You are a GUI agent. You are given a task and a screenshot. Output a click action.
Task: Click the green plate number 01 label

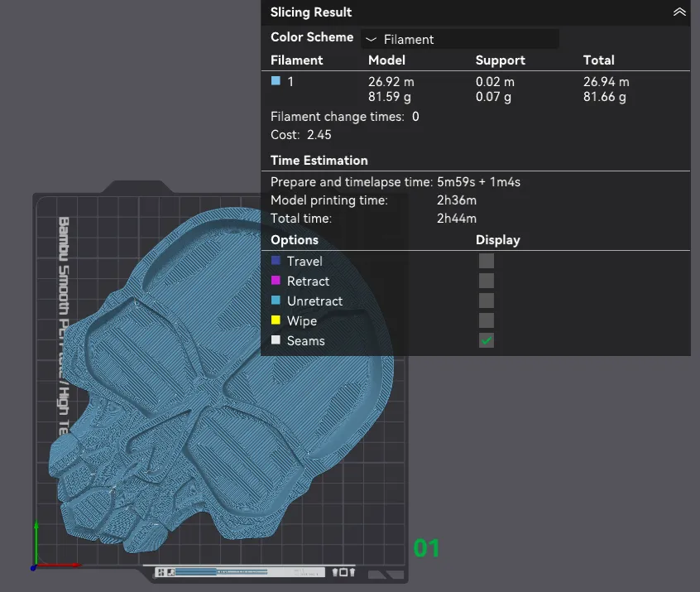[x=426, y=548]
